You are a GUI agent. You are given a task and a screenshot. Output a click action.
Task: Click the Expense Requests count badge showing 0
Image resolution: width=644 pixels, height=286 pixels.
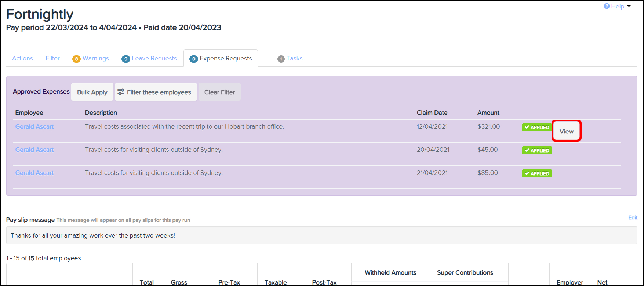(x=194, y=59)
